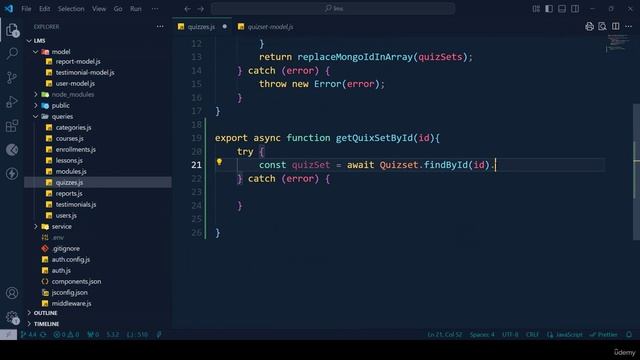
Task: Click the Prettier status bar button
Action: click(604, 335)
